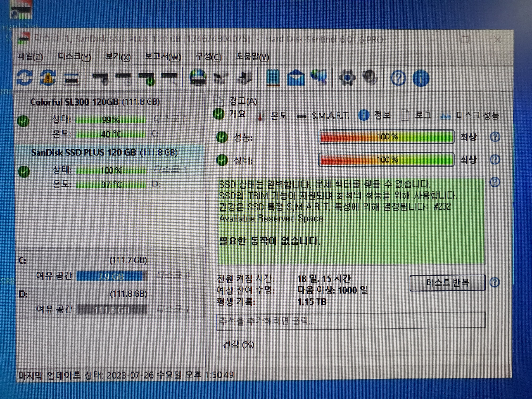This screenshot has width=532, height=399.
Task: Click the D: (111.8 GB) partition row
Action: click(111, 302)
